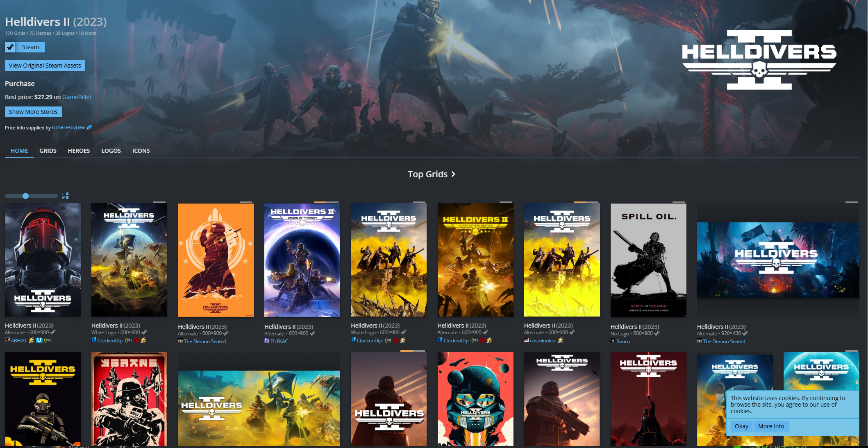
Task: Click the gold F badge next to cosminnicu
Action: [x=560, y=340]
